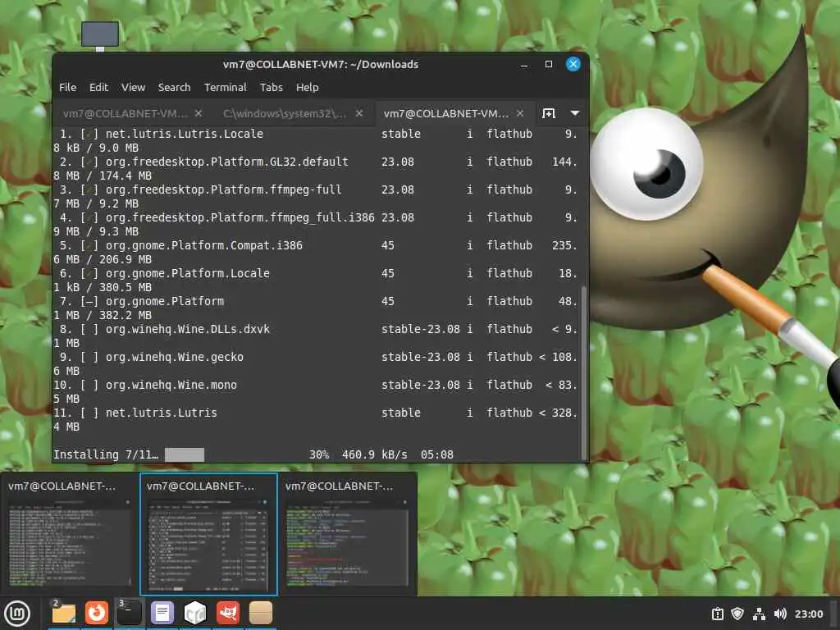This screenshot has width=840, height=630.
Task: Click the '382.2 MB' size text
Action: click(x=125, y=315)
